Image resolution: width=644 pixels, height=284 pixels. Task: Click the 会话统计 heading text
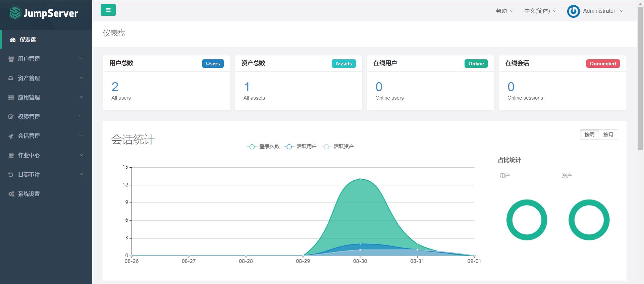(x=133, y=139)
